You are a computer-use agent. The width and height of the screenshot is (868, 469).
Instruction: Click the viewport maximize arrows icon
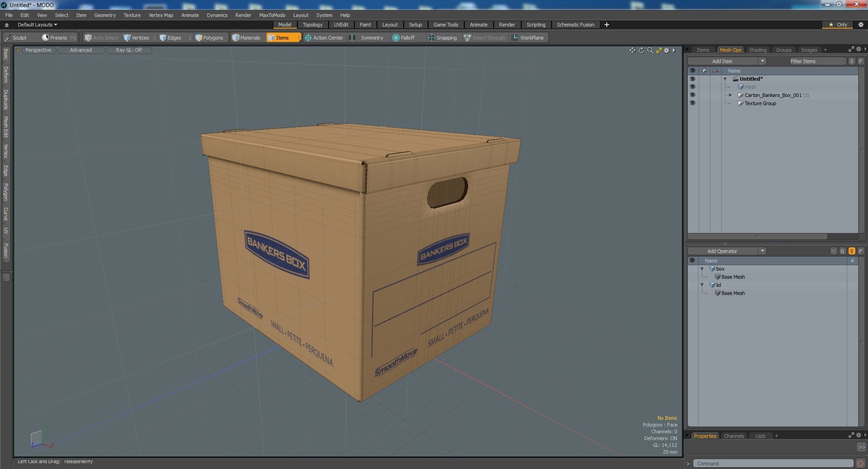point(659,50)
